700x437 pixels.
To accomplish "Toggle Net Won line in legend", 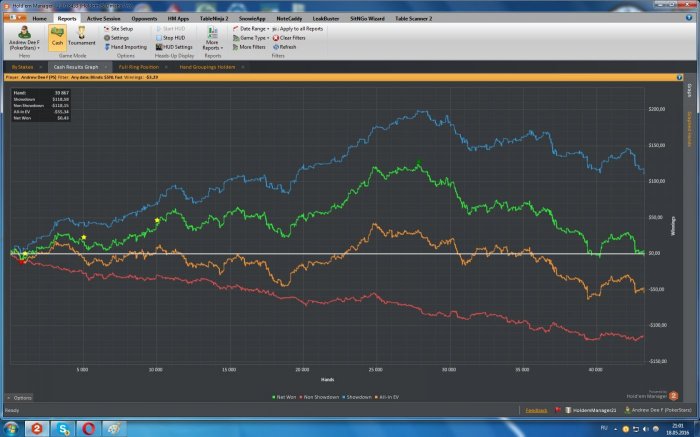I will 284,397.
